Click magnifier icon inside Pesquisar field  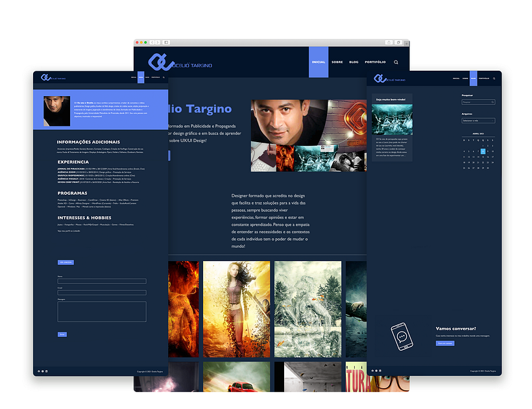click(492, 102)
